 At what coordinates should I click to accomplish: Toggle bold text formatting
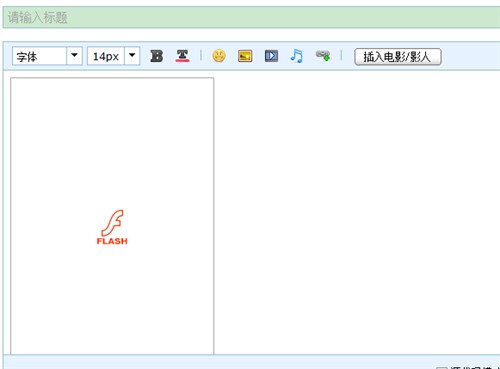(156, 56)
